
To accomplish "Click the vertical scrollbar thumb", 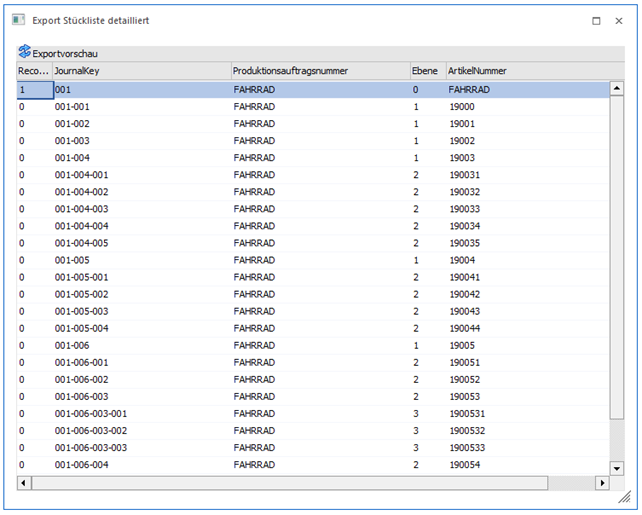I will click(x=616, y=250).
